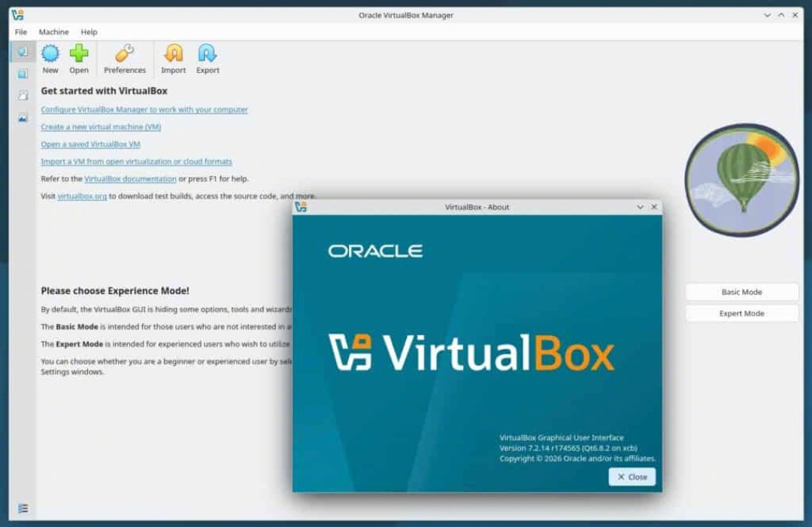Viewport: 812px width, 527px height.
Task: Open the File menu
Action: click(x=21, y=32)
